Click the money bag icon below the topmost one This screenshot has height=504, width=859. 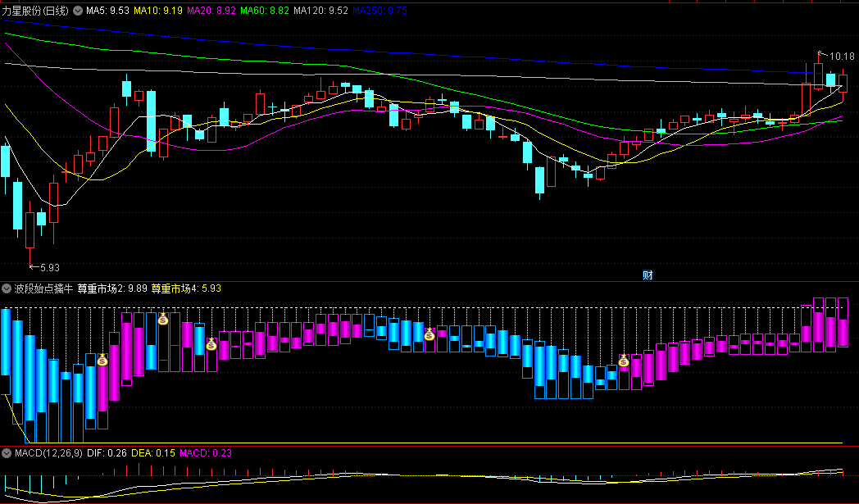tap(211, 344)
